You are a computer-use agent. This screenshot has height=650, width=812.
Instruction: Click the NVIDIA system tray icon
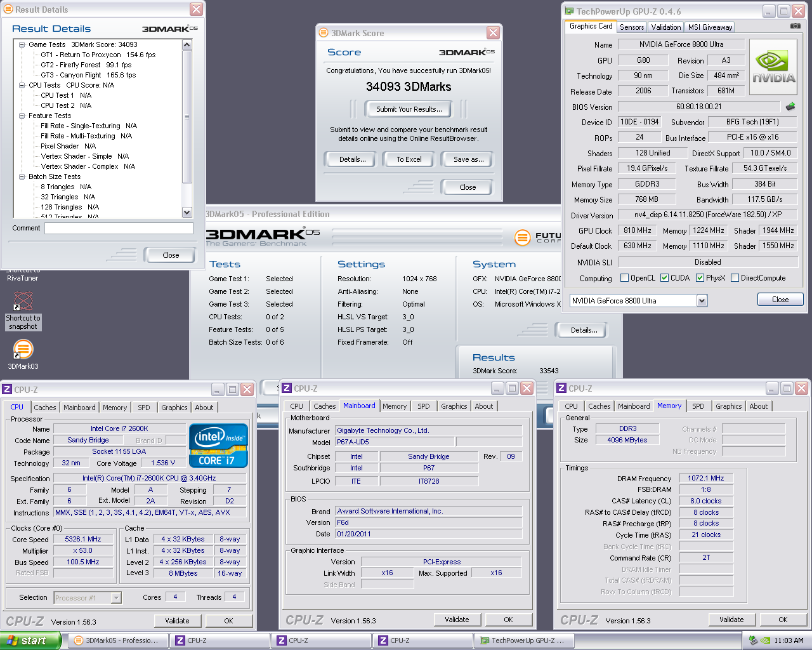point(766,640)
